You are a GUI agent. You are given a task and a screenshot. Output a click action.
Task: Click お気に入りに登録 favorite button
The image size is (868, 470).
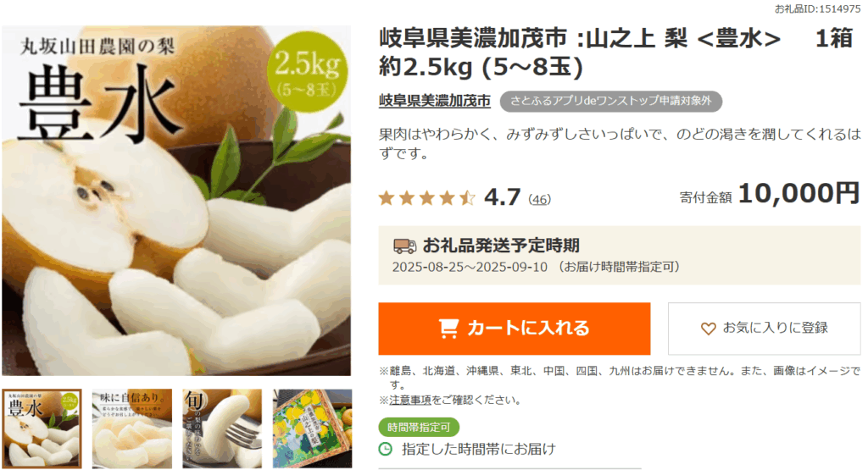click(764, 329)
